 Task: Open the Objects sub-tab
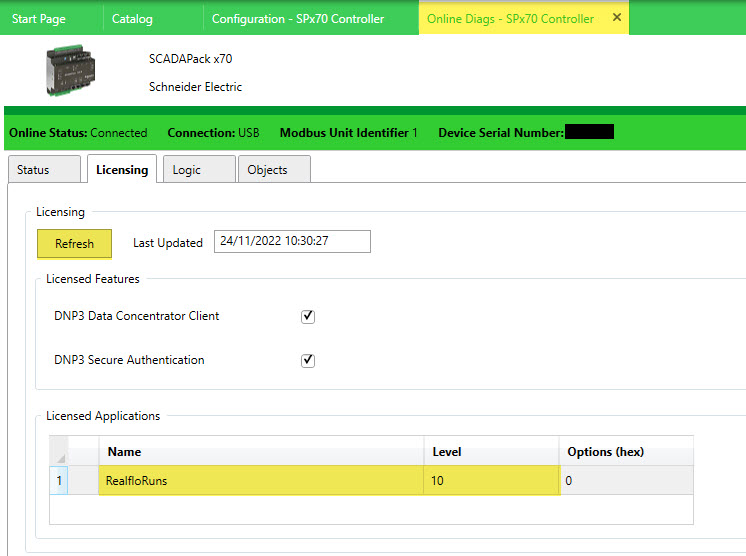click(x=275, y=169)
